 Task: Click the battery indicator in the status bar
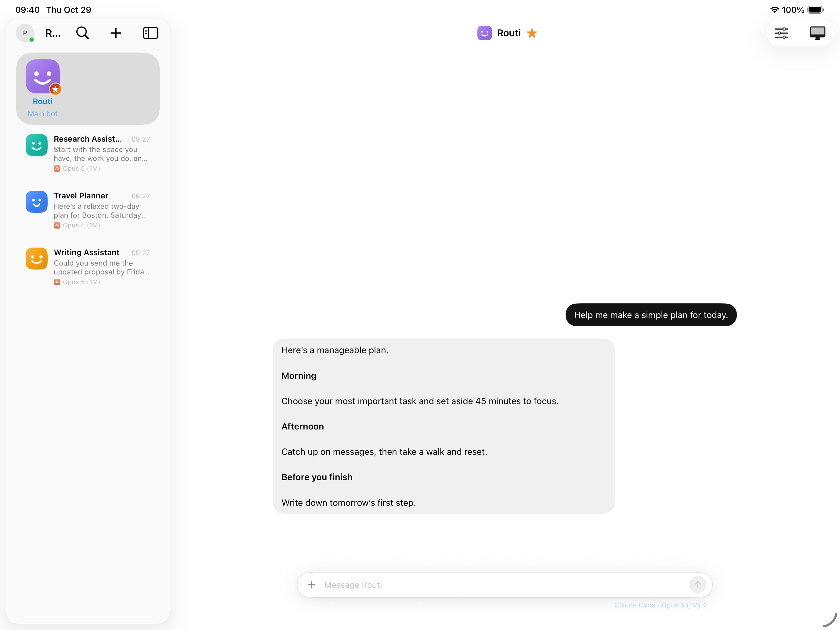click(815, 10)
